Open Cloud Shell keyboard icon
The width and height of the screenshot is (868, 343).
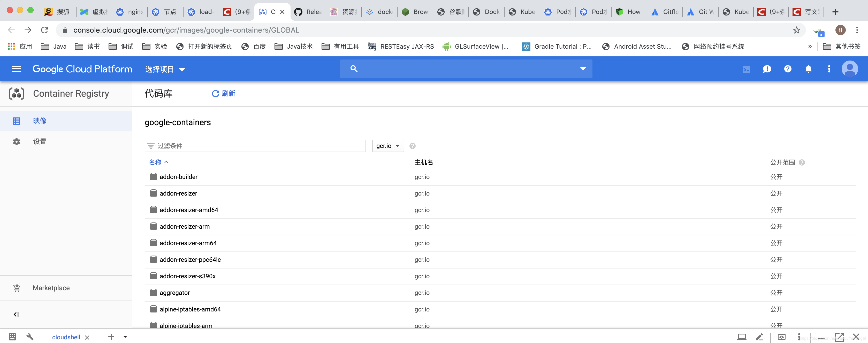(x=12, y=337)
